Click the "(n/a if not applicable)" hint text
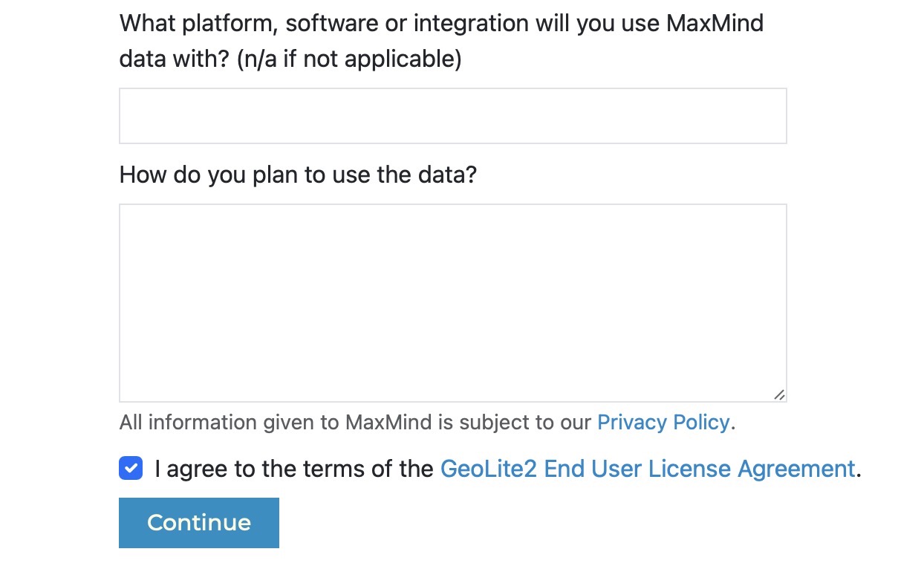The image size is (924, 569). coord(349,59)
